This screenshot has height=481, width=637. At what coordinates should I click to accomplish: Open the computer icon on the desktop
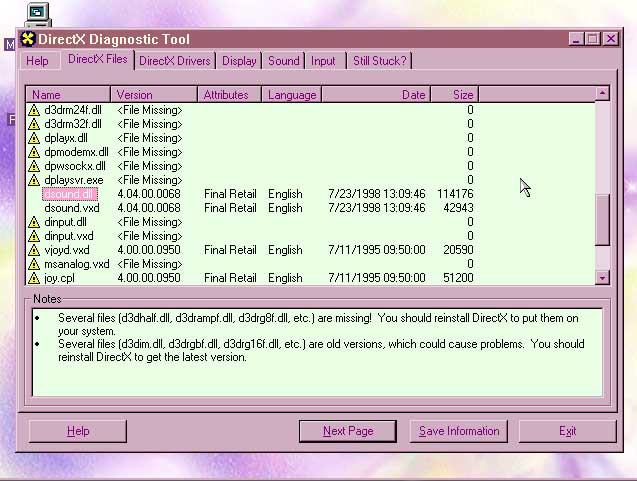click(37, 13)
